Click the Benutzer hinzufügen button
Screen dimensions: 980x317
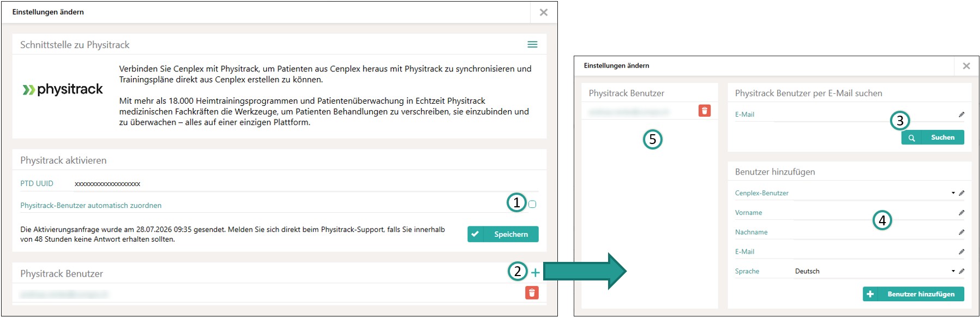coord(913,294)
